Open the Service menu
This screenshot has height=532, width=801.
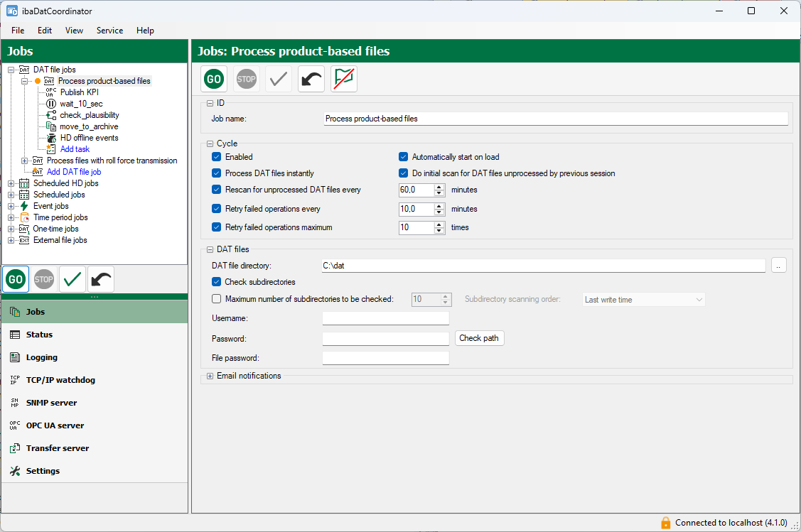pyautogui.click(x=110, y=31)
